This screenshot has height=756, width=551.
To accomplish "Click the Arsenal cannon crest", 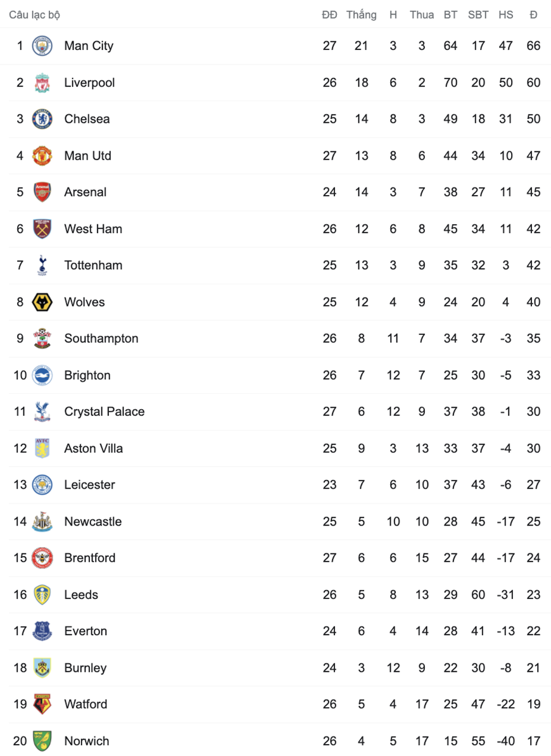I will click(42, 192).
